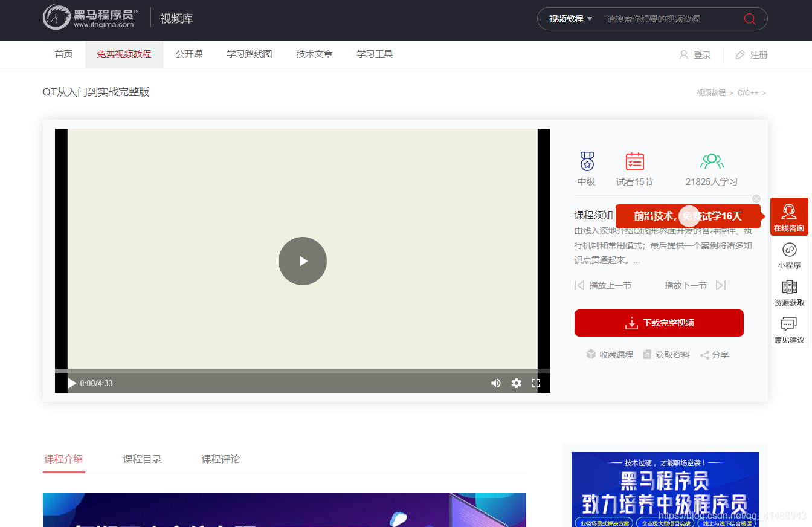
Task: Click the 前沿技术,免费试学16天 red banner
Action: (x=688, y=216)
